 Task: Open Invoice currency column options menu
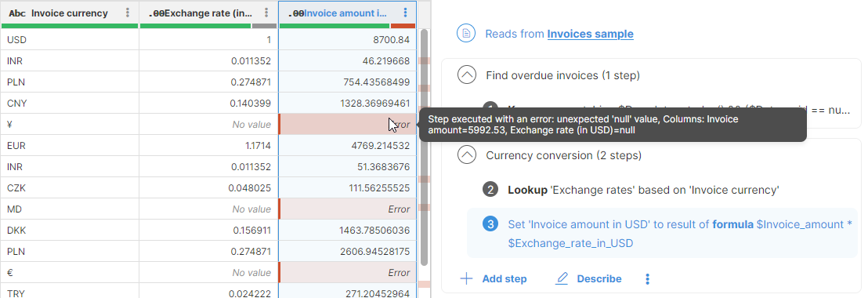[128, 13]
